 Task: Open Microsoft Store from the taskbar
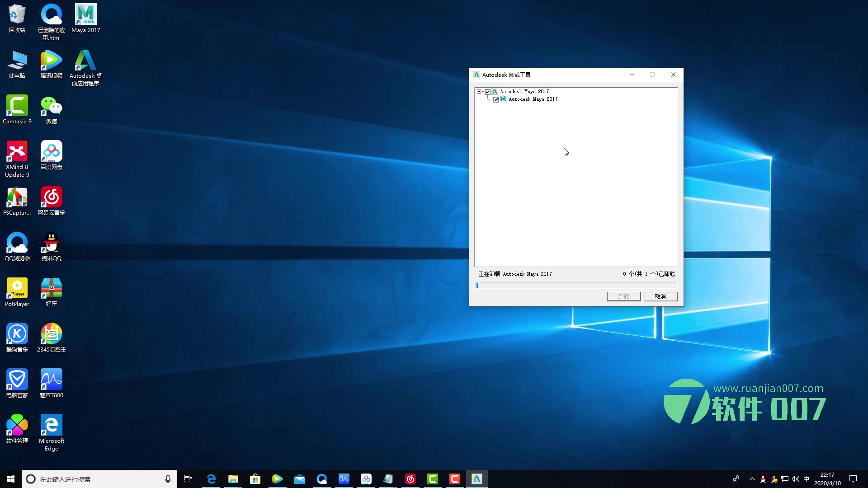pos(255,479)
